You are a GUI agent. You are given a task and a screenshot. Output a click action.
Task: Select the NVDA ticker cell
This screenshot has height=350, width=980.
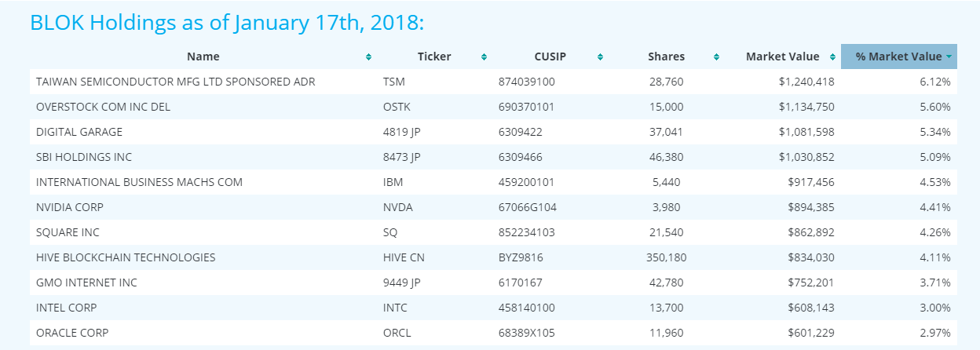pos(398,207)
